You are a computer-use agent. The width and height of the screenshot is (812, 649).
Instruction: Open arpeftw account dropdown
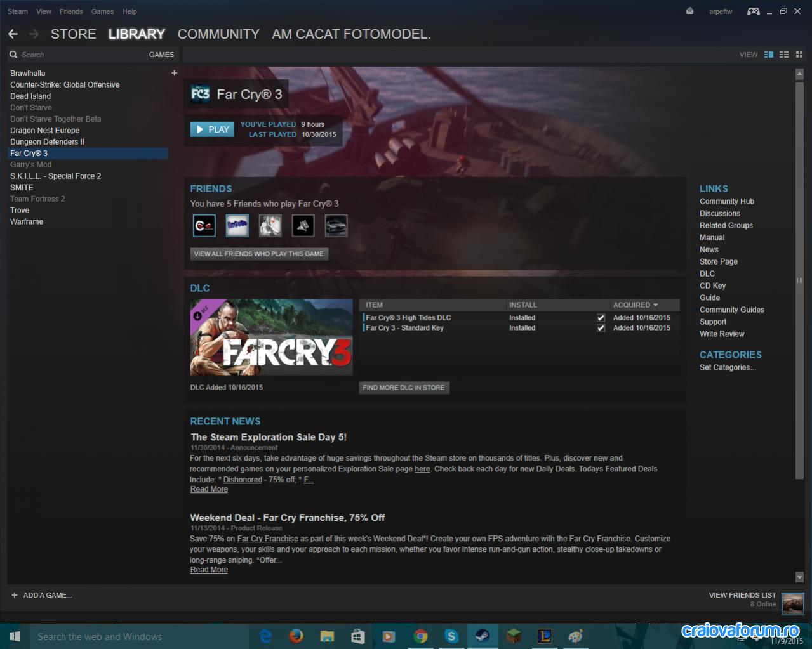point(721,11)
